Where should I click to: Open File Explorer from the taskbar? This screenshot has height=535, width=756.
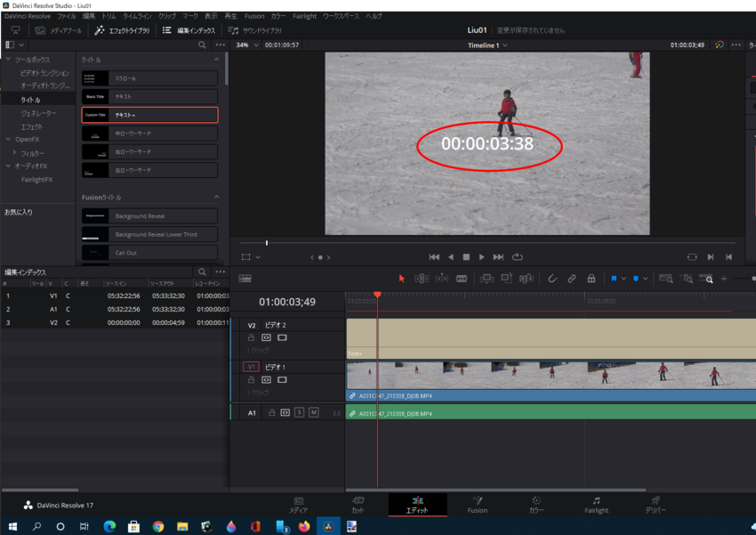pyautogui.click(x=182, y=526)
